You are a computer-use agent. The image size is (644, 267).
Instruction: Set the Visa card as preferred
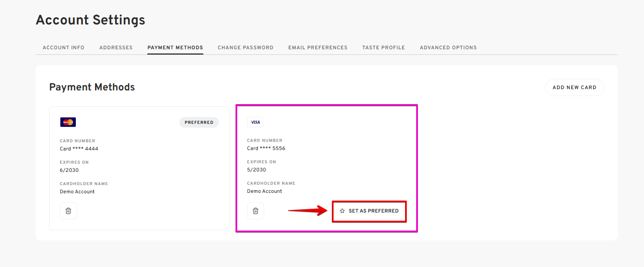click(x=369, y=211)
